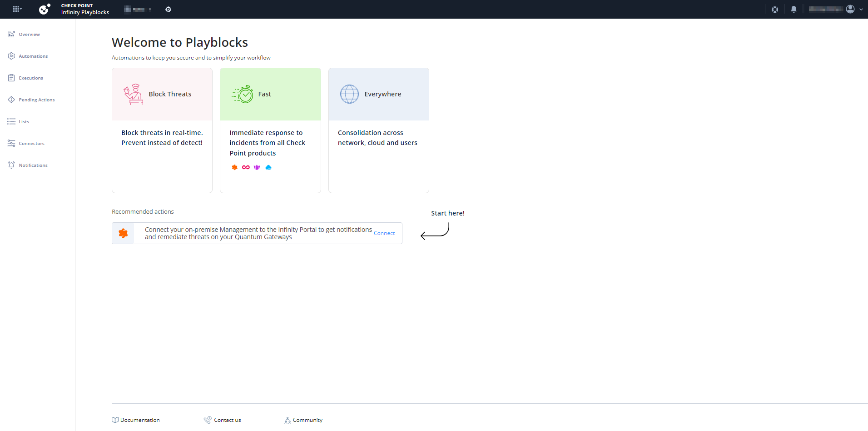Screen dimensions: 868x431
Task: Open Lists in the sidebar
Action: [24, 121]
